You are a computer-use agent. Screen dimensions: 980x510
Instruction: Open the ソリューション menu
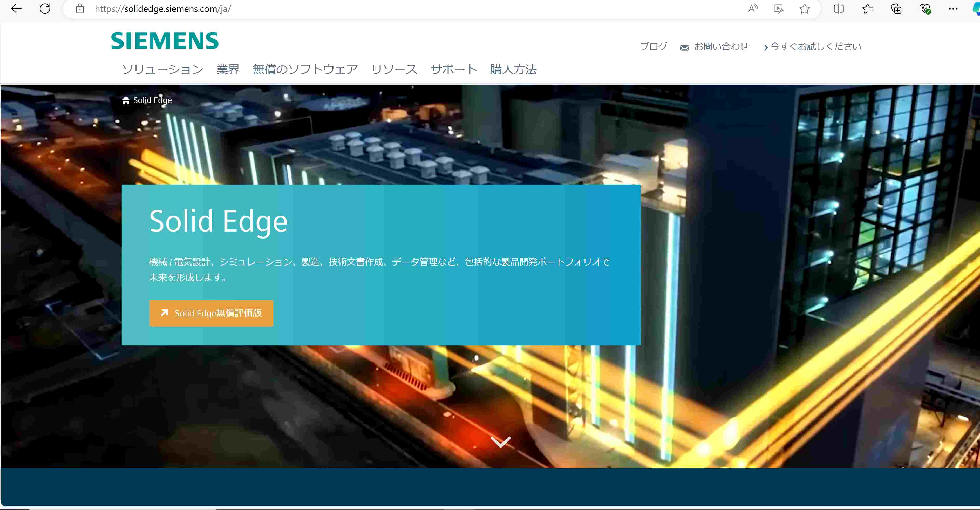pyautogui.click(x=162, y=69)
